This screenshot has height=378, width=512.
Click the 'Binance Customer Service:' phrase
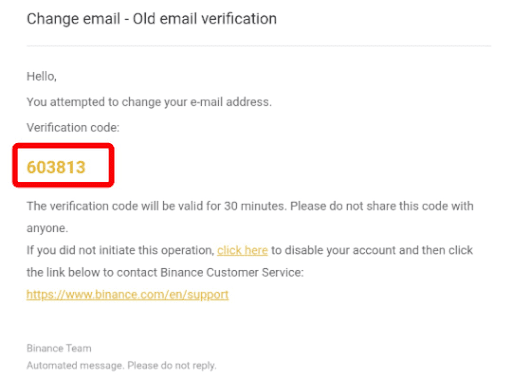click(x=232, y=273)
